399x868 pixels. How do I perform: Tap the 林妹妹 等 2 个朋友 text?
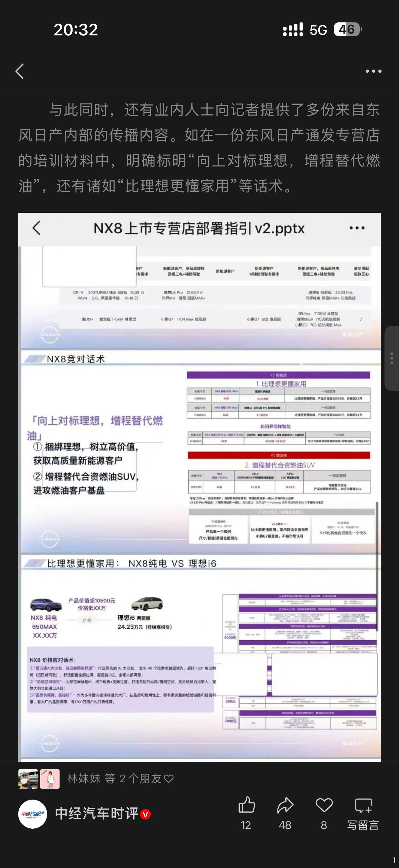point(120,779)
